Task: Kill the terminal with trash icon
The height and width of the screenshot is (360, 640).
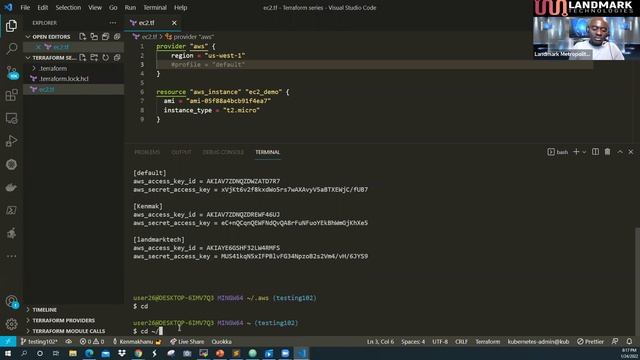Action: (x=607, y=152)
